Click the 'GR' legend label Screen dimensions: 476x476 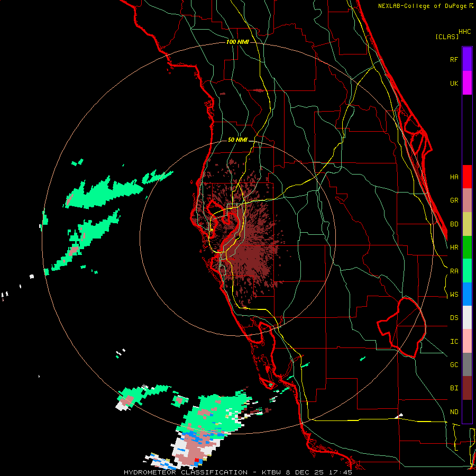pos(454,200)
